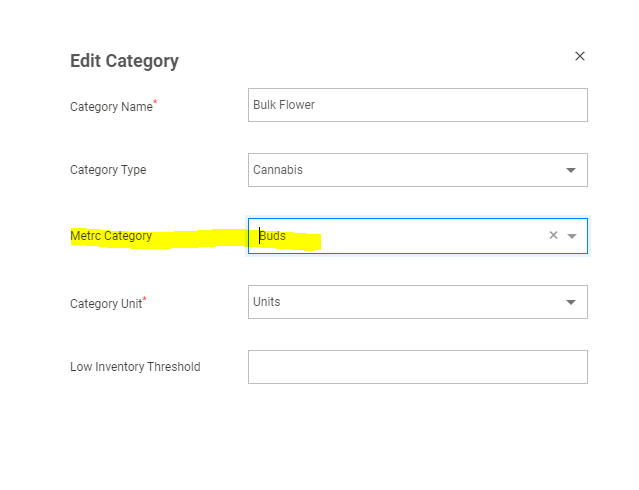
Task: Click the Low Inventory Threshold label
Action: click(x=135, y=366)
